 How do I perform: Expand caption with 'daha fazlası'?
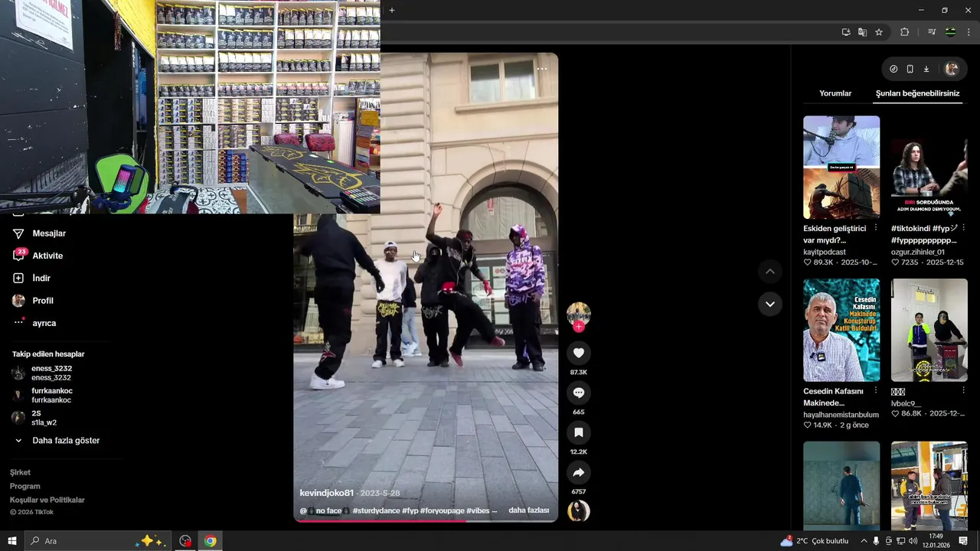point(529,510)
